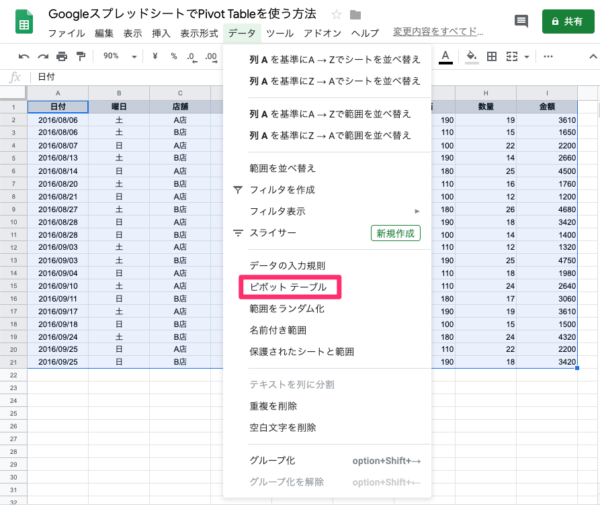Choose フィルタを作成 menu entry
This screenshot has width=600, height=505.
[x=283, y=189]
